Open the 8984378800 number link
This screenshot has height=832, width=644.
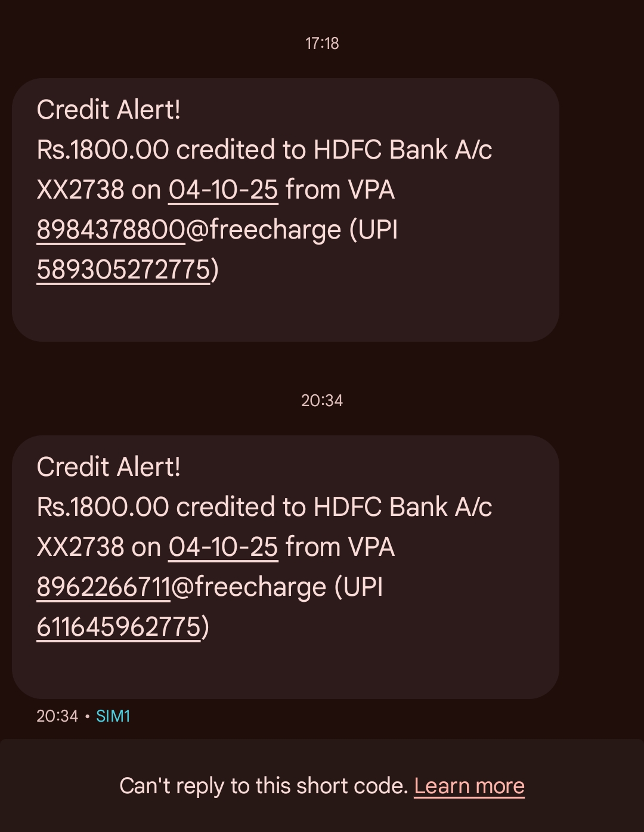(x=111, y=230)
